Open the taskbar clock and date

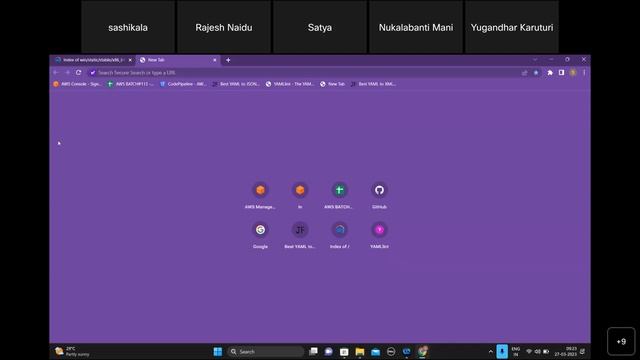566,351
